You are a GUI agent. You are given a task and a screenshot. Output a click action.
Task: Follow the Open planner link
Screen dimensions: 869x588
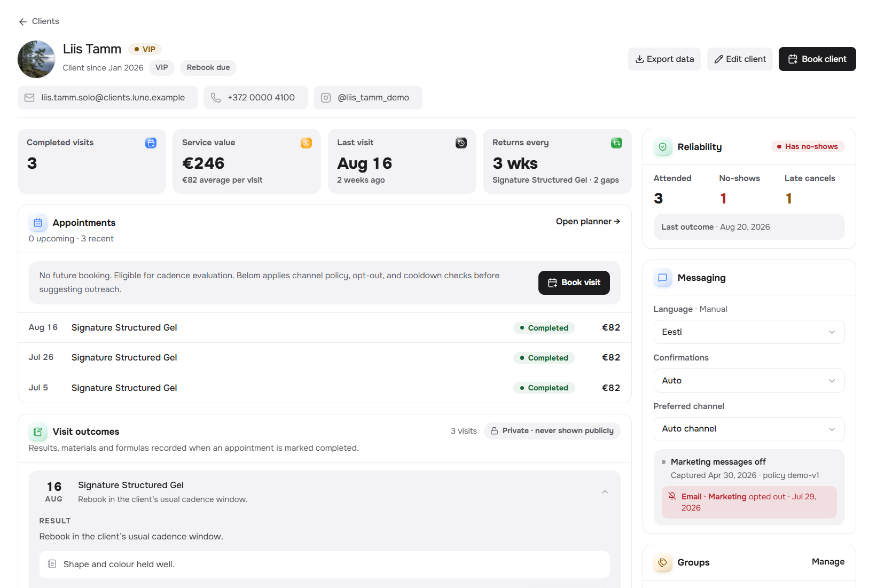tap(588, 222)
